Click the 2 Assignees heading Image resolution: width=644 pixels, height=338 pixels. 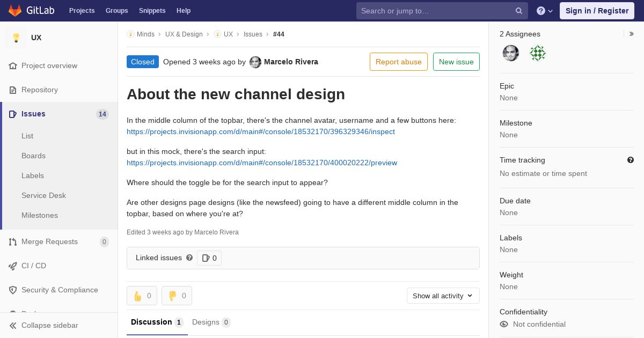[x=520, y=34]
